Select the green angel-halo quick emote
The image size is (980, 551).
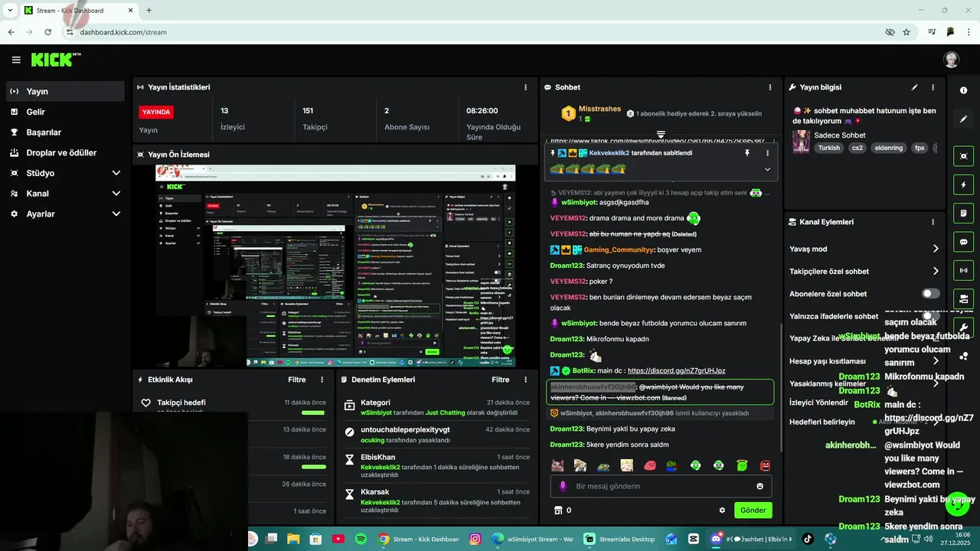[742, 465]
